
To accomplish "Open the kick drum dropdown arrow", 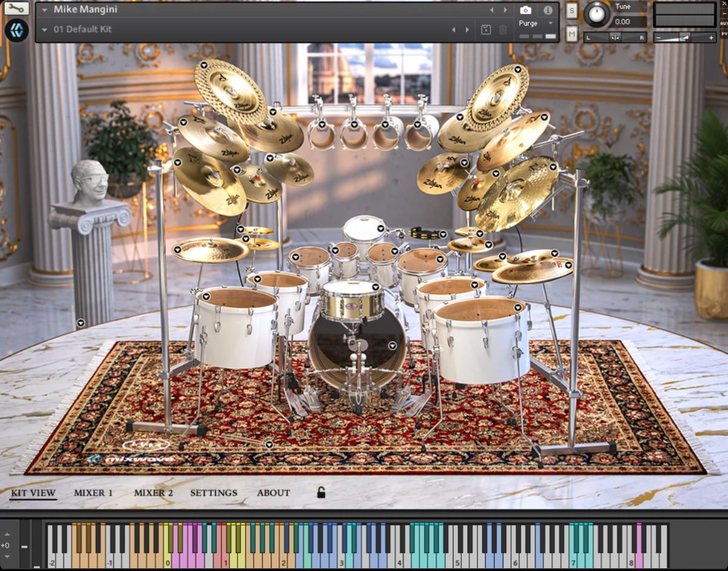I will tap(393, 346).
